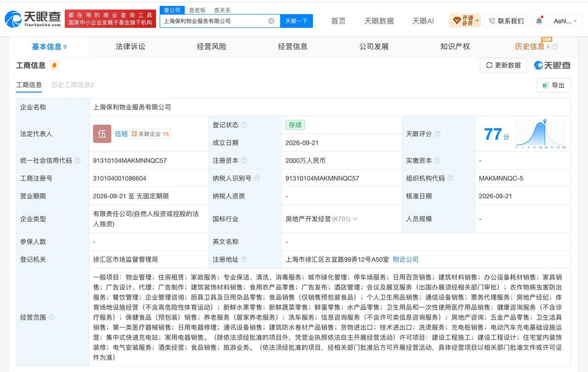The image size is (588, 372).
Task: Click the help icon beside 统一社会信用代码
Action: (x=78, y=160)
